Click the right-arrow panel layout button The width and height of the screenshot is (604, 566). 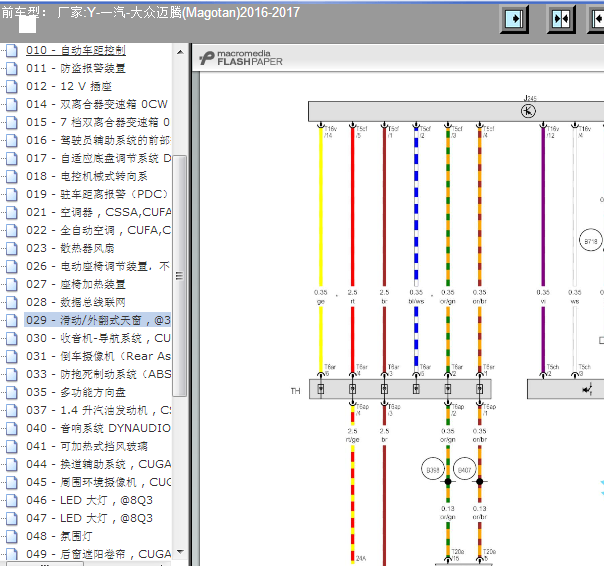(514, 18)
